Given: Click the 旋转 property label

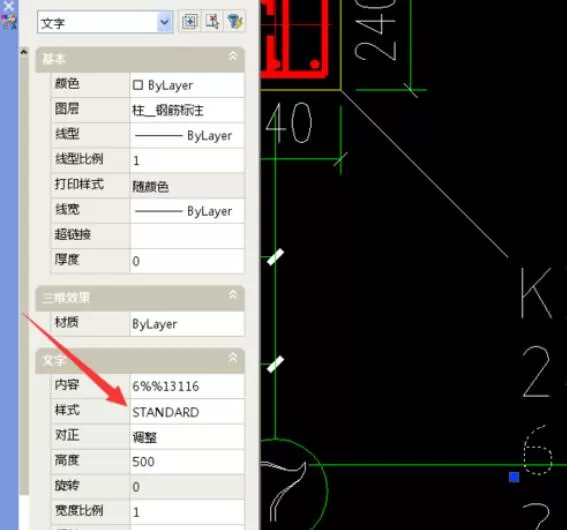Looking at the screenshot, I should tap(67, 485).
